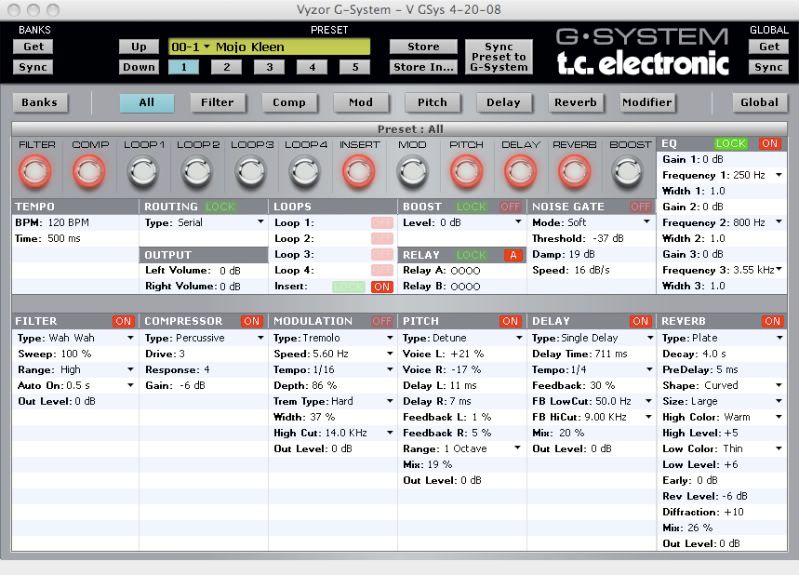The image size is (799, 575).
Task: Click the preset Up button
Action: pyautogui.click(x=139, y=47)
